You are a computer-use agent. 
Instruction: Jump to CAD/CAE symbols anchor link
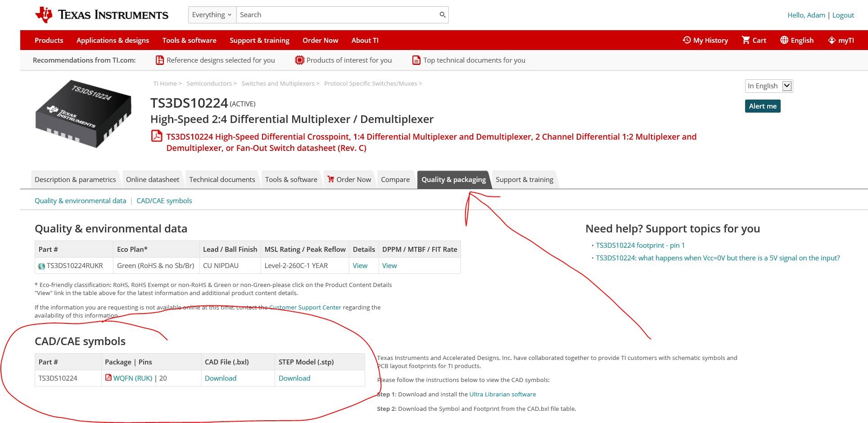coord(164,200)
